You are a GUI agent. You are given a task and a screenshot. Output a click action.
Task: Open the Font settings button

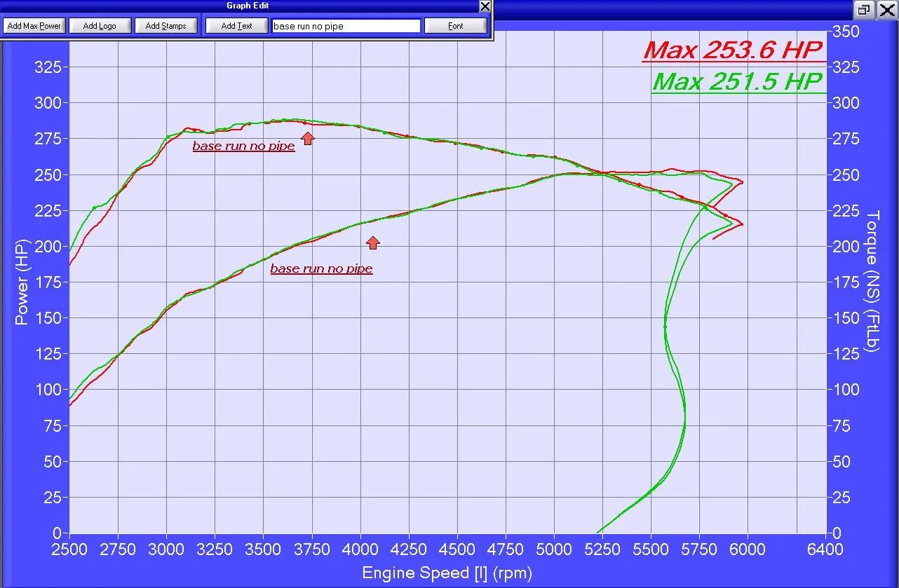tap(456, 26)
